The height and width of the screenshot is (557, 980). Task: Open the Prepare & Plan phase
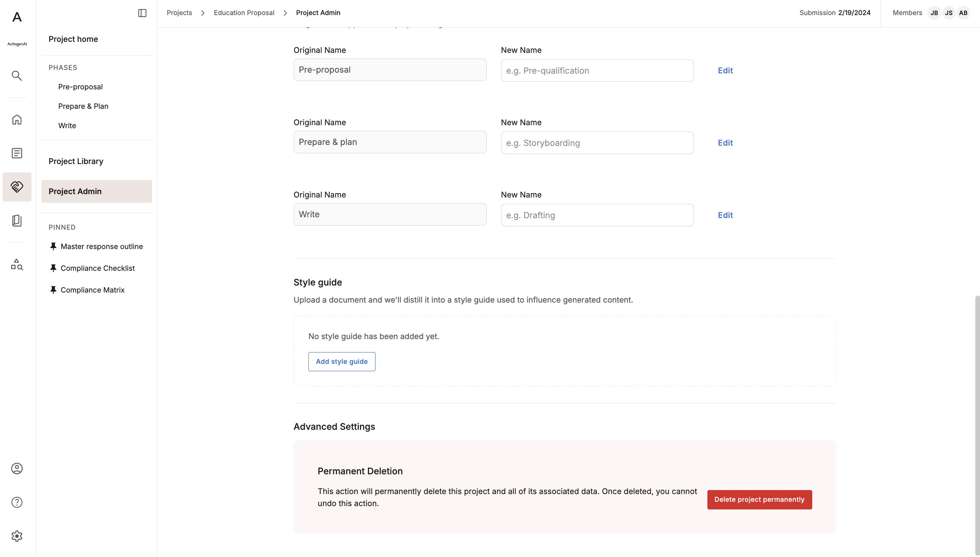coord(83,106)
